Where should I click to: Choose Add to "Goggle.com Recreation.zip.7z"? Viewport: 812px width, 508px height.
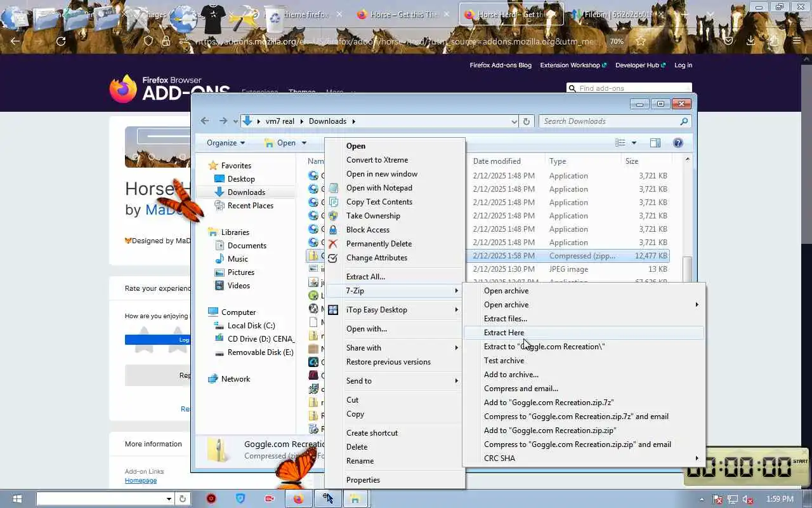point(584,403)
